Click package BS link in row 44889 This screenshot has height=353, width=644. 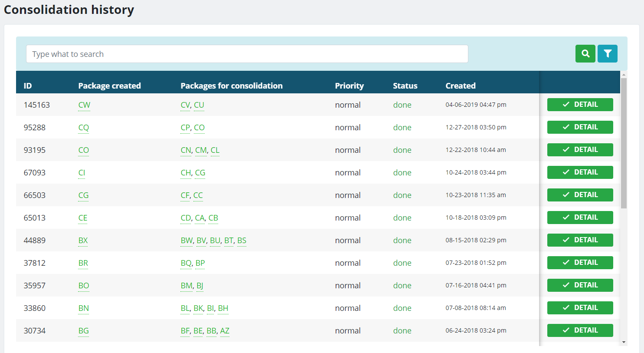point(242,241)
